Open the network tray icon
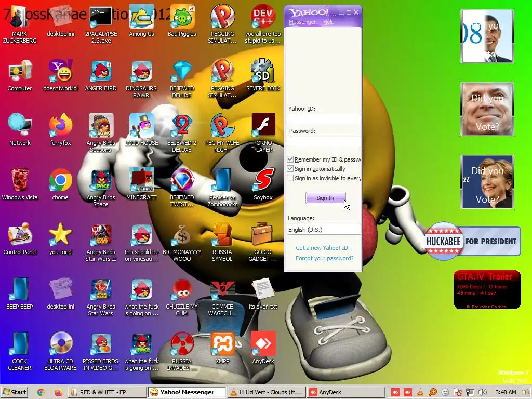This screenshot has height=399, width=532. pyautogui.click(x=470, y=393)
